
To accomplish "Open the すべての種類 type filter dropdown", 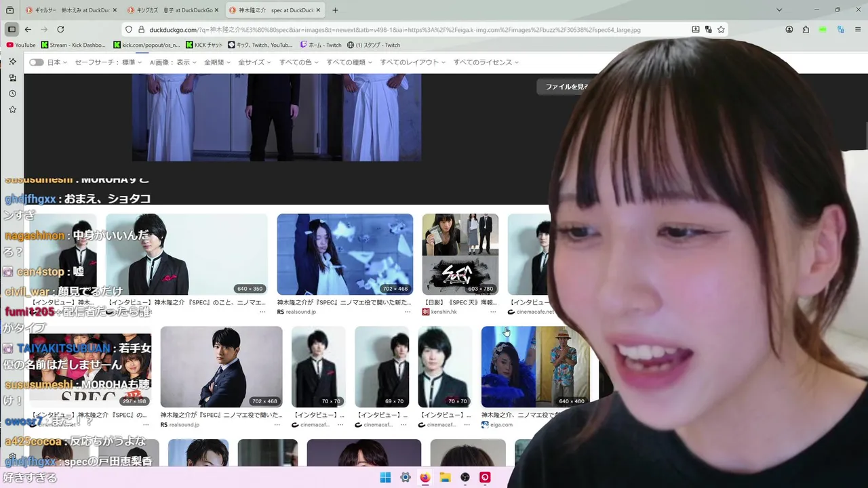I will (349, 62).
